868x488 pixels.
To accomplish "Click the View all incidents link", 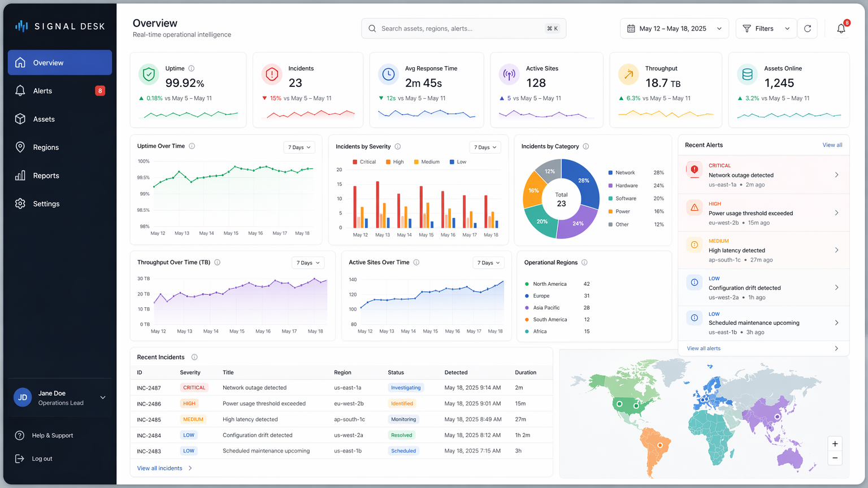I will point(160,468).
